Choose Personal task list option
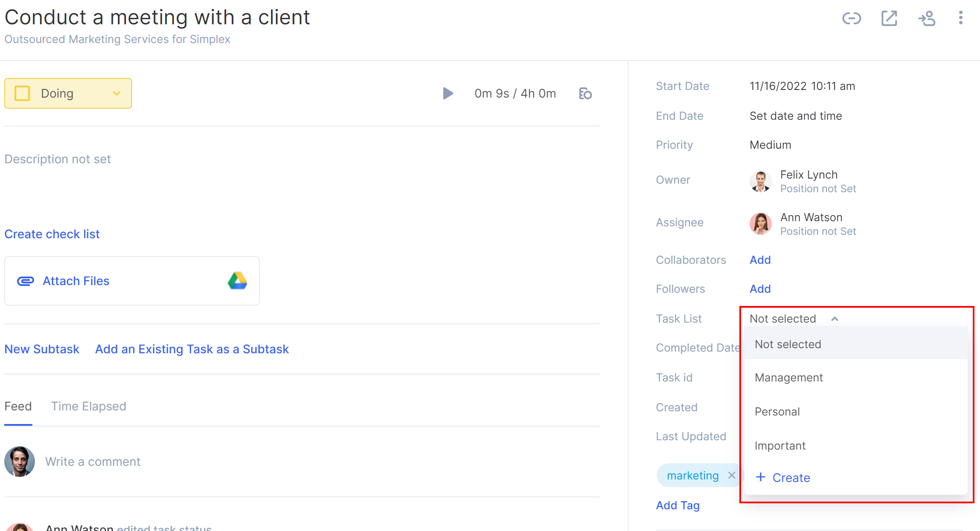Image resolution: width=980 pixels, height=531 pixels. point(777,412)
